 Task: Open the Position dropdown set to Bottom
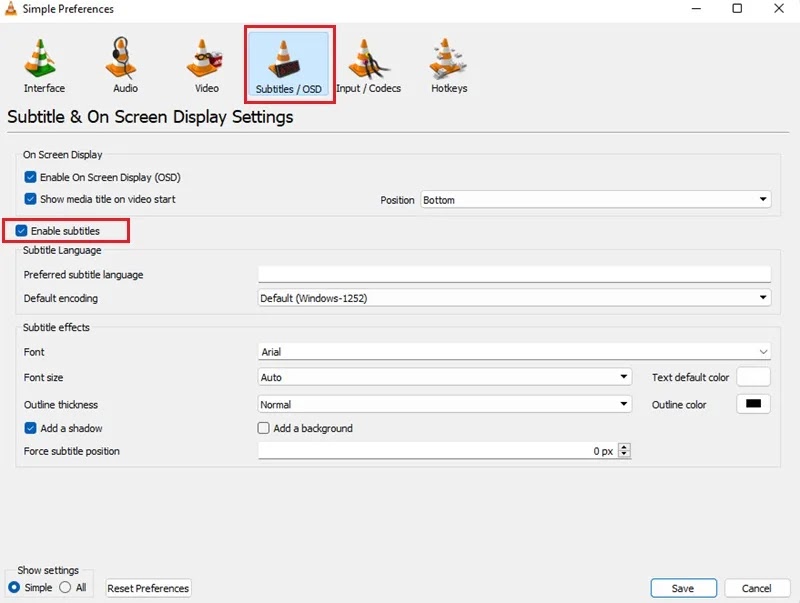coord(595,199)
